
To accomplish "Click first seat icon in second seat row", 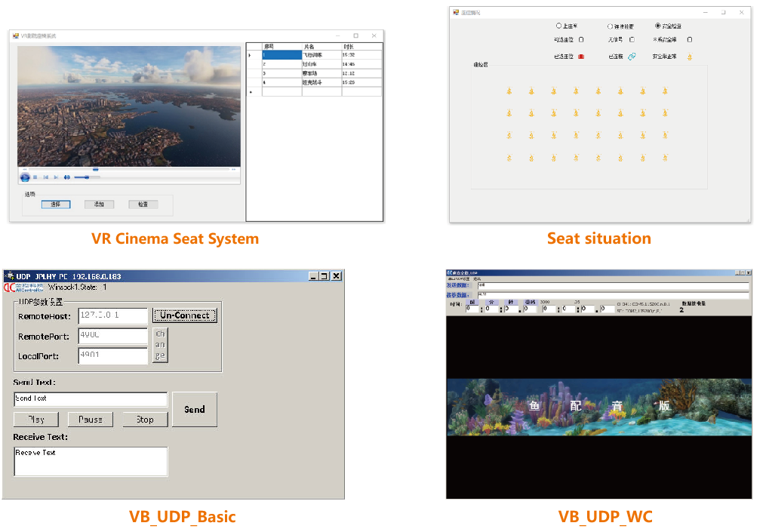I will point(509,113).
